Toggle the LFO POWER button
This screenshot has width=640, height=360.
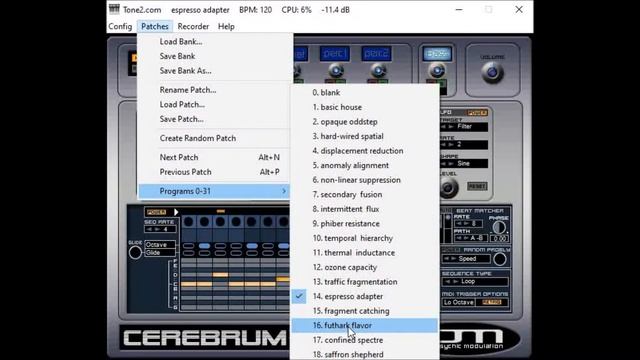477,113
